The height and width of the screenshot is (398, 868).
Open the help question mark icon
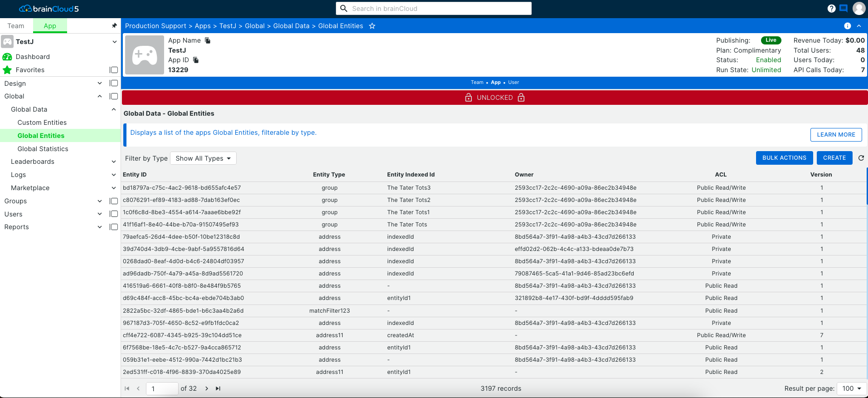[831, 8]
